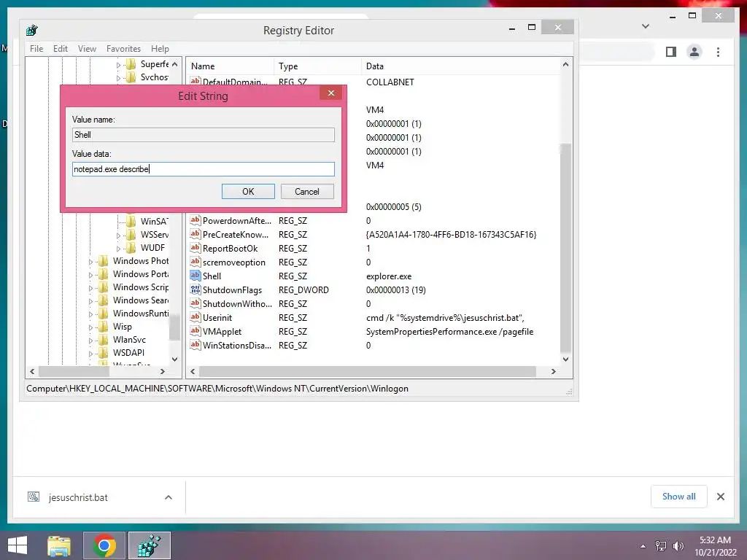Close the Edit String dialog
The height and width of the screenshot is (560, 747).
tap(331, 93)
